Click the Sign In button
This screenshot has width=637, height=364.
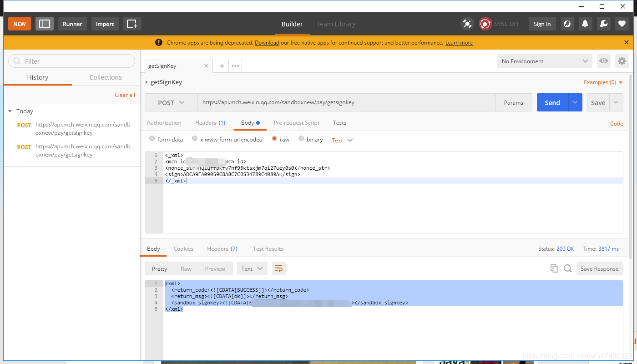tap(542, 24)
